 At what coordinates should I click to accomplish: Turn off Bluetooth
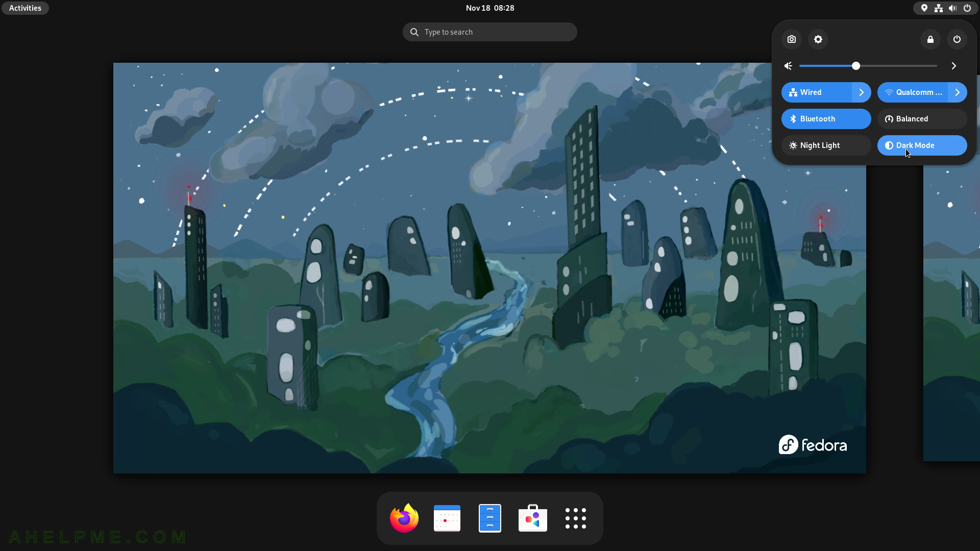[826, 119]
